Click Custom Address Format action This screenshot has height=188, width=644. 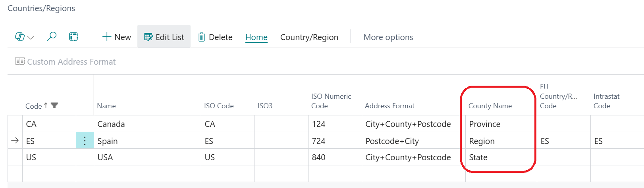pyautogui.click(x=66, y=61)
